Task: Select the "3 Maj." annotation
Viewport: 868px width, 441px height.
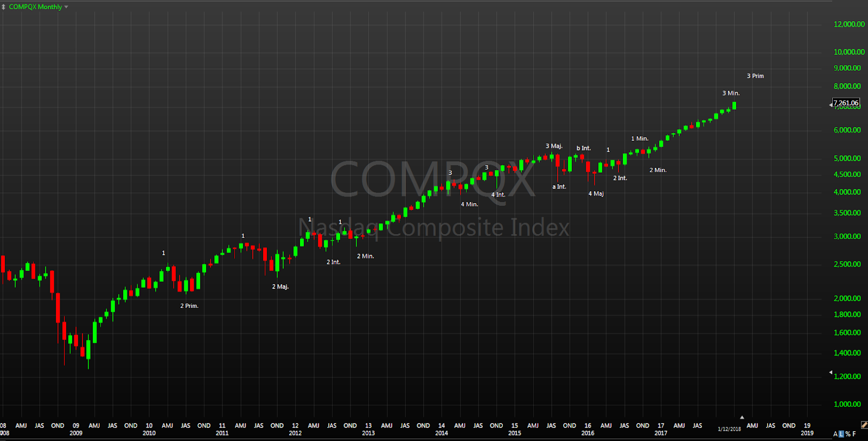Action: coord(554,146)
